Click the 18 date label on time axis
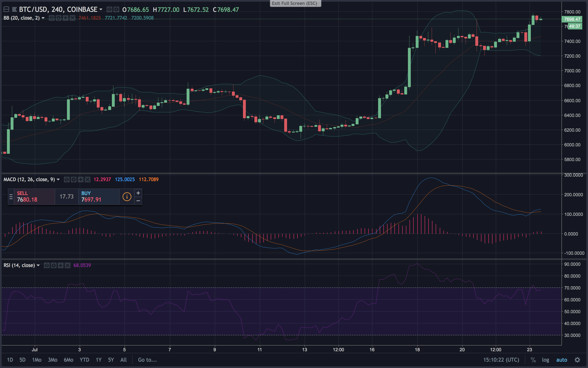Image resolution: width=588 pixels, height=368 pixels. pyautogui.click(x=417, y=350)
